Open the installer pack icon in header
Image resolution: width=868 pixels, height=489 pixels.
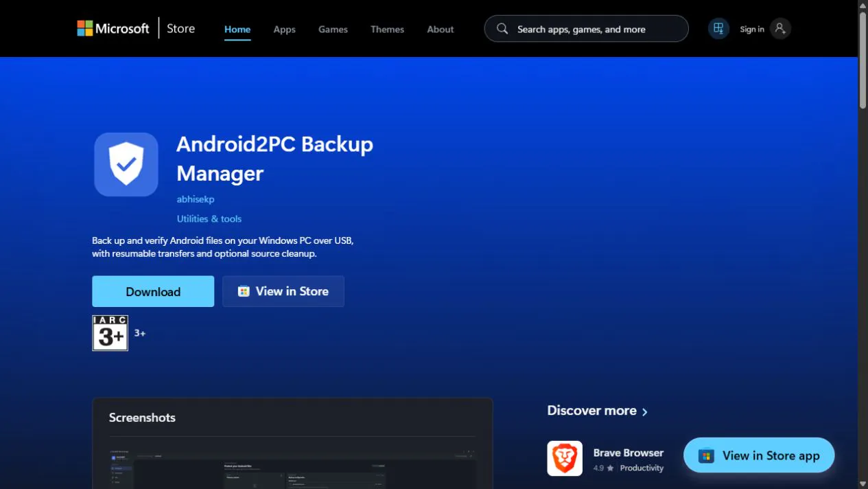718,28
